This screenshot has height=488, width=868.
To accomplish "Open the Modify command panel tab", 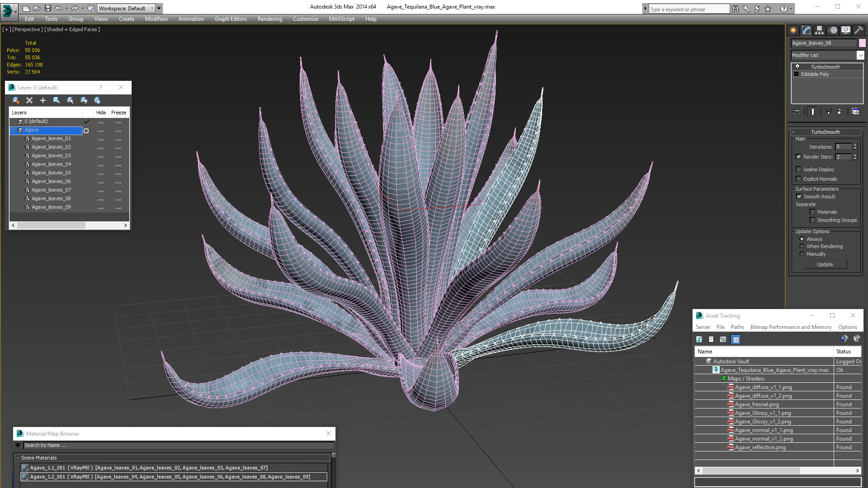I will coord(807,30).
